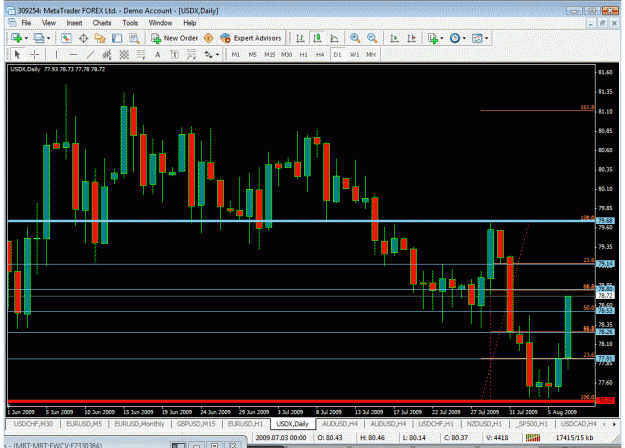
Task: Choose the Vertical Line drawing tool
Action: coord(56,55)
